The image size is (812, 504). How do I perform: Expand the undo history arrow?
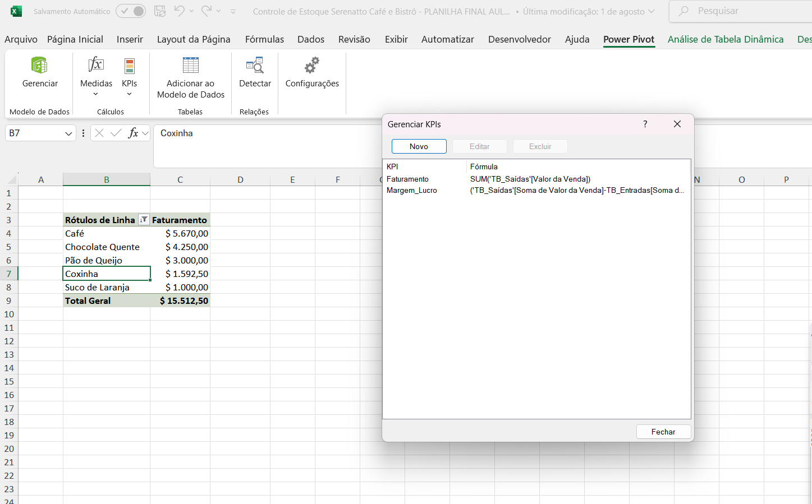[x=191, y=11]
